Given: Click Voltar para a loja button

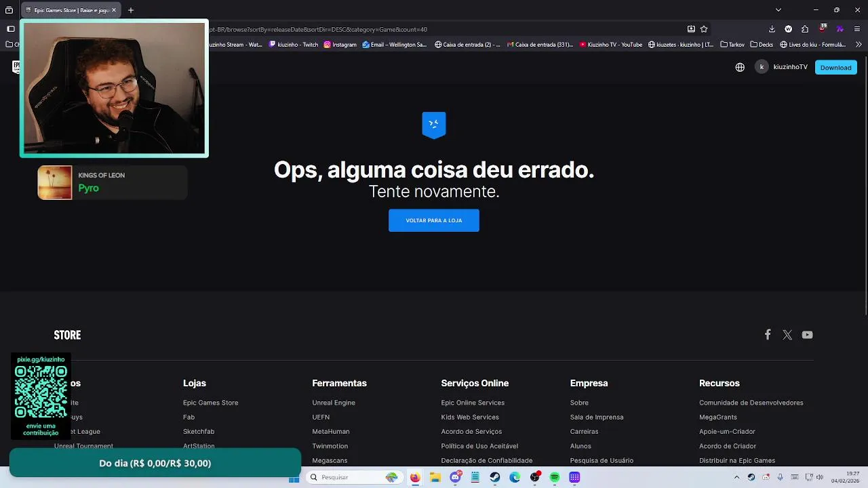Looking at the screenshot, I should pos(434,220).
